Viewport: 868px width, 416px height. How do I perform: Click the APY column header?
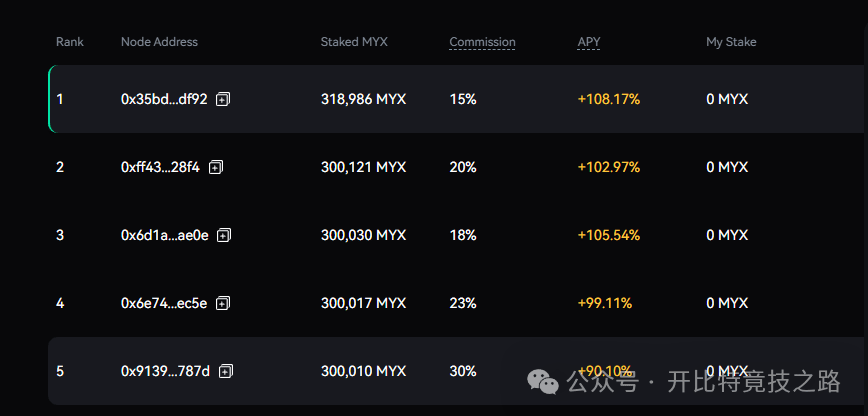[x=588, y=42]
